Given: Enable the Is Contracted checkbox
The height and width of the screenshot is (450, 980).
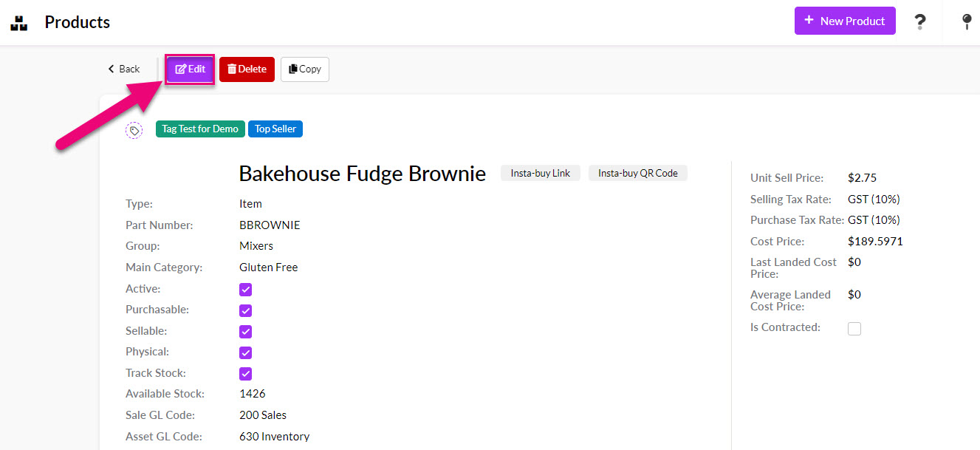Looking at the screenshot, I should pos(854,329).
